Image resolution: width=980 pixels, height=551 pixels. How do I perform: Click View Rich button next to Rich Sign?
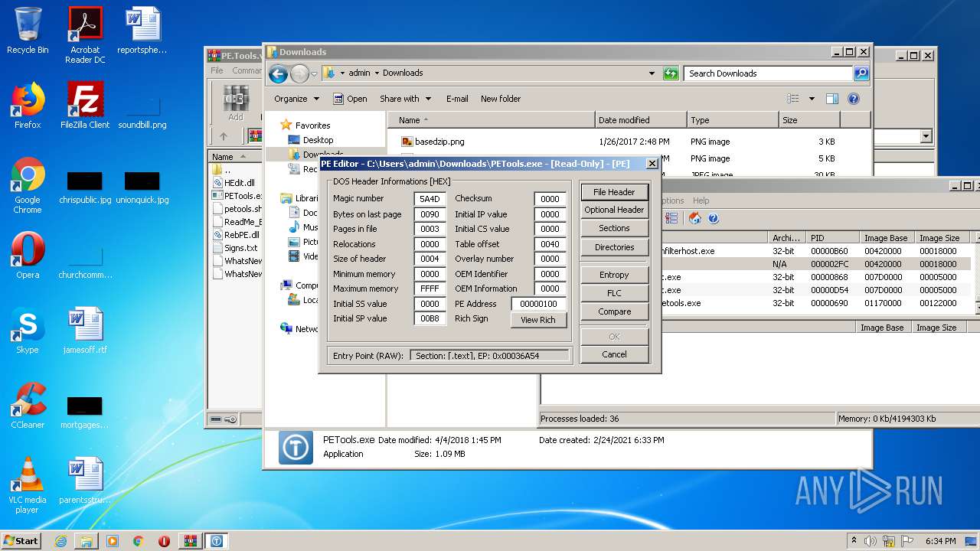coord(538,320)
